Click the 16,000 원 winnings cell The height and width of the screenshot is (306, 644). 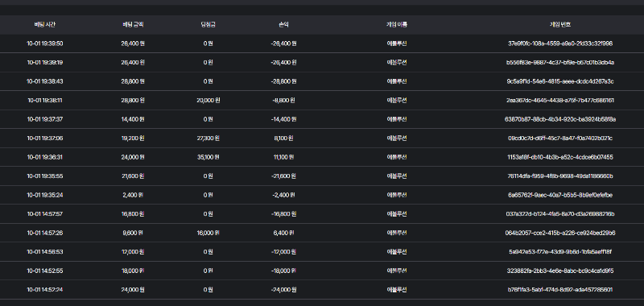click(208, 233)
